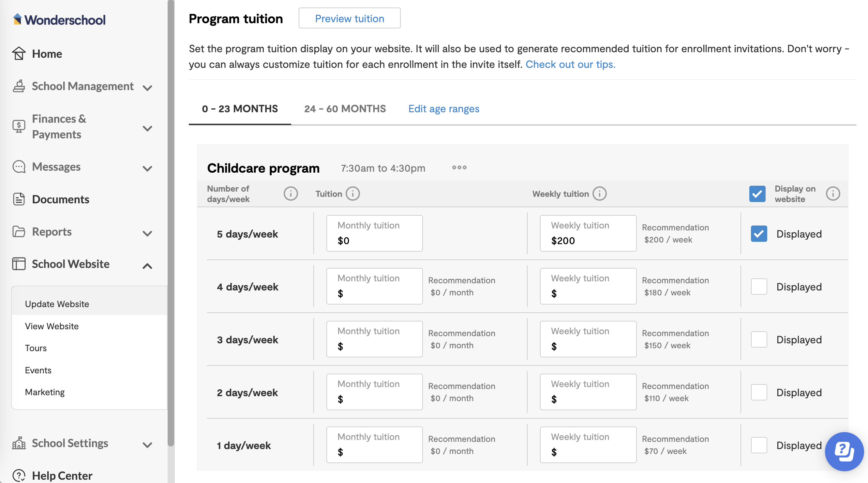Check Displayed for 3 days/week
The height and width of the screenshot is (483, 868).
759,339
